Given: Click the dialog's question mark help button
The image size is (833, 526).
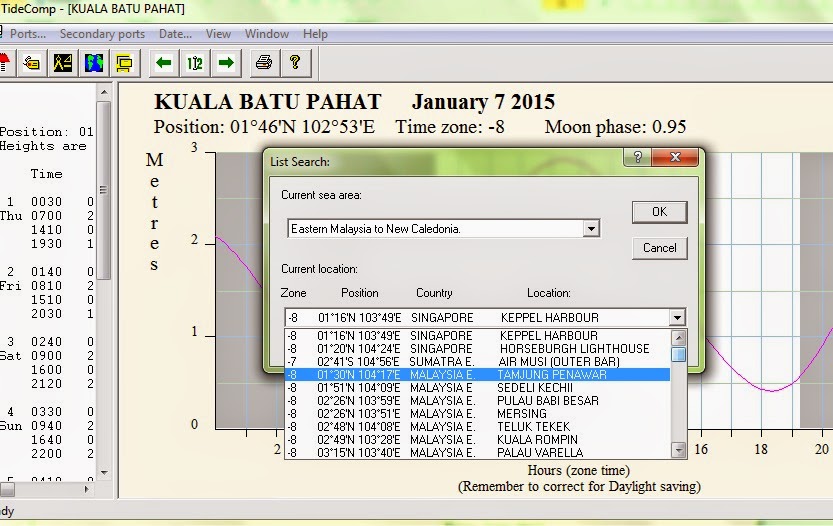Looking at the screenshot, I should click(x=638, y=157).
